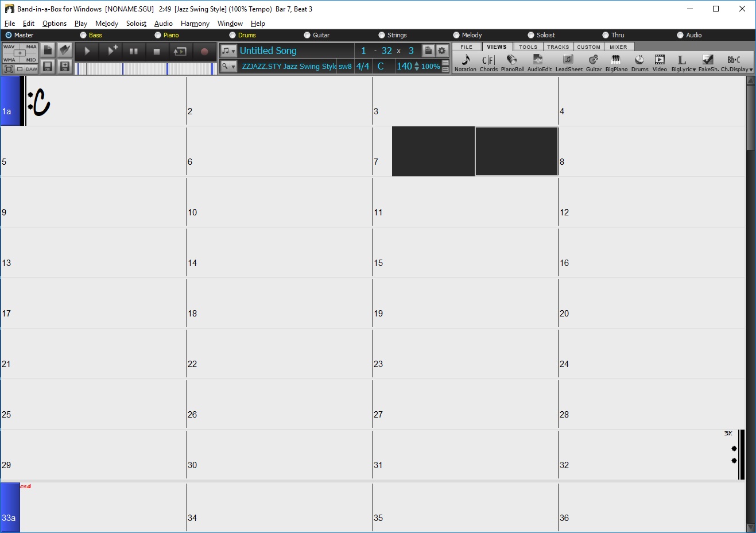Select the Melody track radio button
This screenshot has width=756, height=533.
[x=456, y=35]
